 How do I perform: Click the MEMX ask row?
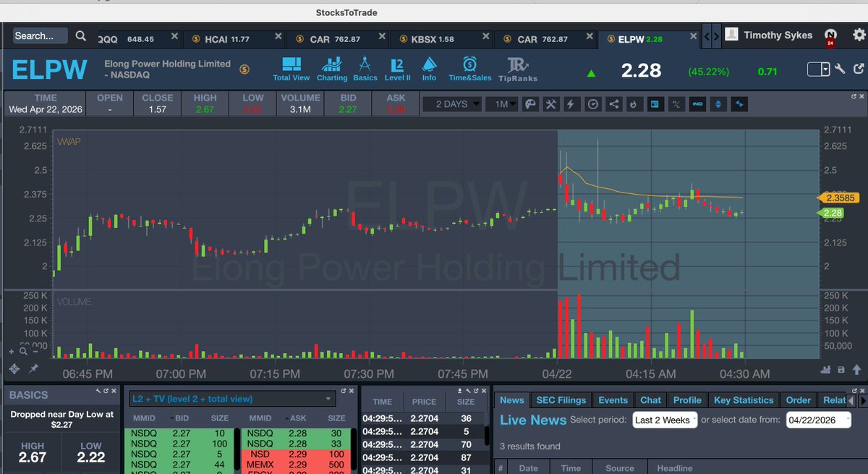tap(295, 463)
